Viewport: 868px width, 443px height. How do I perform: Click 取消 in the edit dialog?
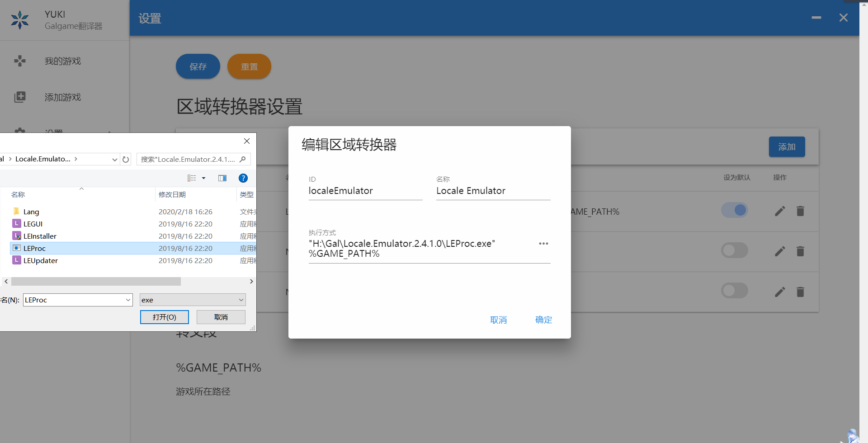coord(498,320)
